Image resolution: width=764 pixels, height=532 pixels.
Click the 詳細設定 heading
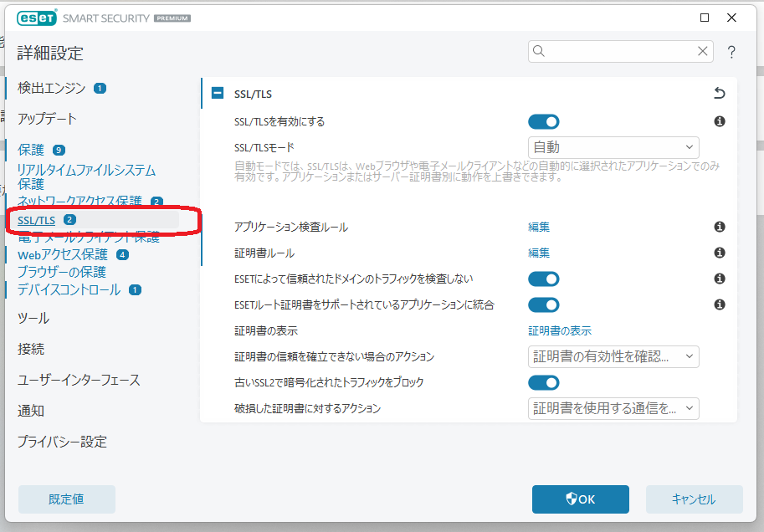coord(50,53)
